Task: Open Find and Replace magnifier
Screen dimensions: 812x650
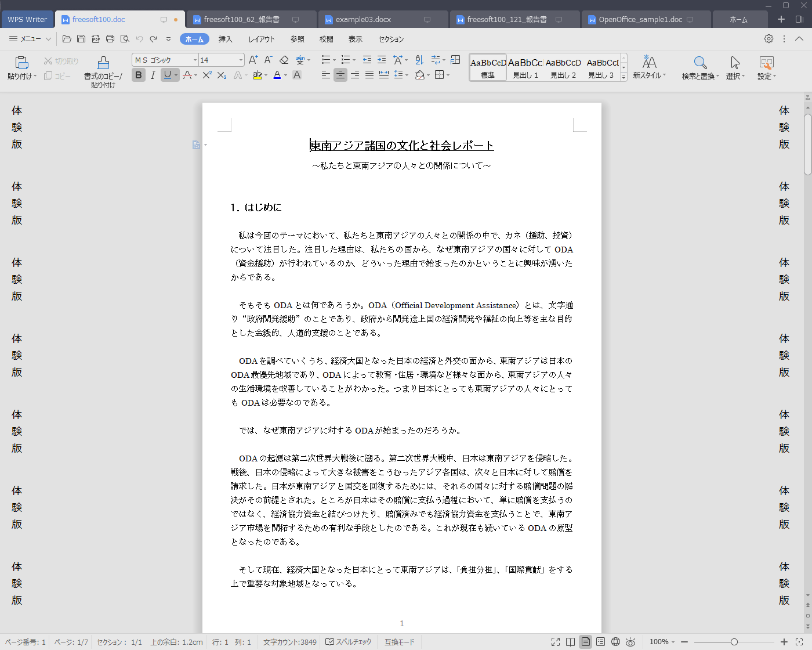Action: [x=700, y=62]
